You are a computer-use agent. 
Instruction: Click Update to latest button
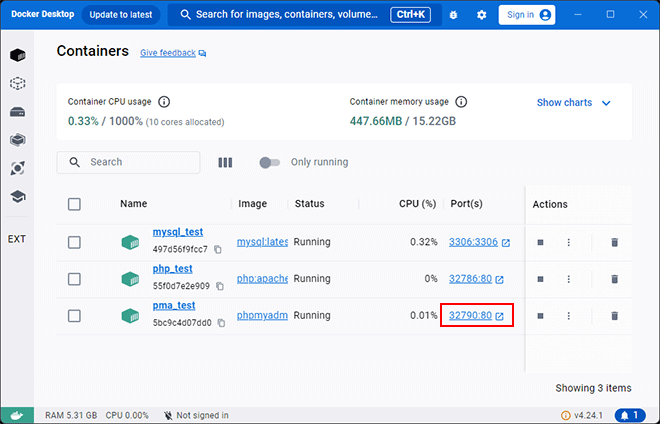[121, 15]
